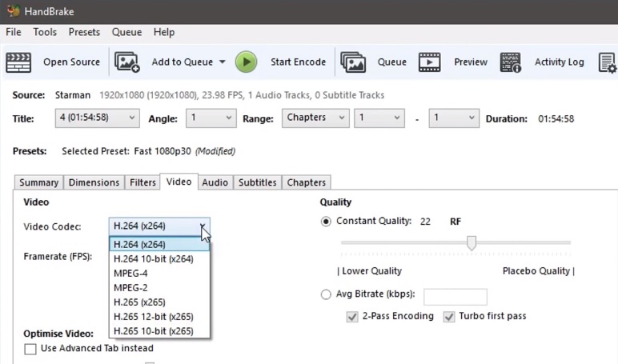
Task: Click the Preview filmstrip icon
Action: pyautogui.click(x=430, y=62)
